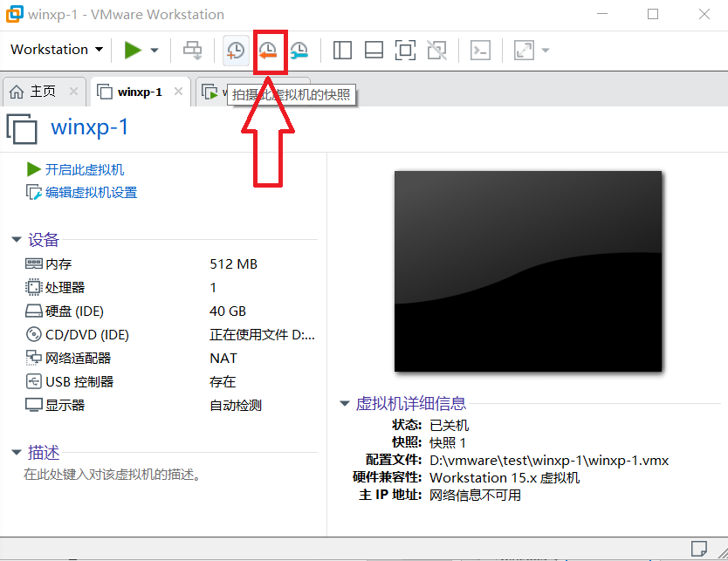Click winxp-1 large title VM icon
This screenshot has height=561, width=728.
[x=21, y=128]
